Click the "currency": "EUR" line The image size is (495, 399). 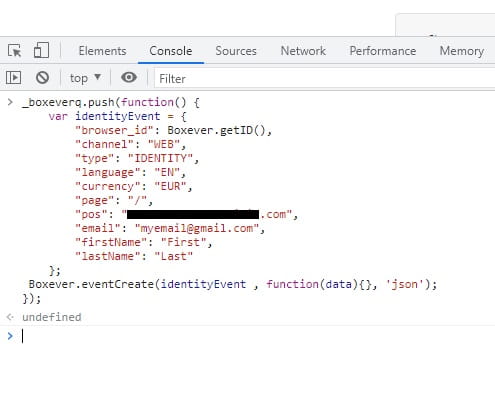coord(134,186)
